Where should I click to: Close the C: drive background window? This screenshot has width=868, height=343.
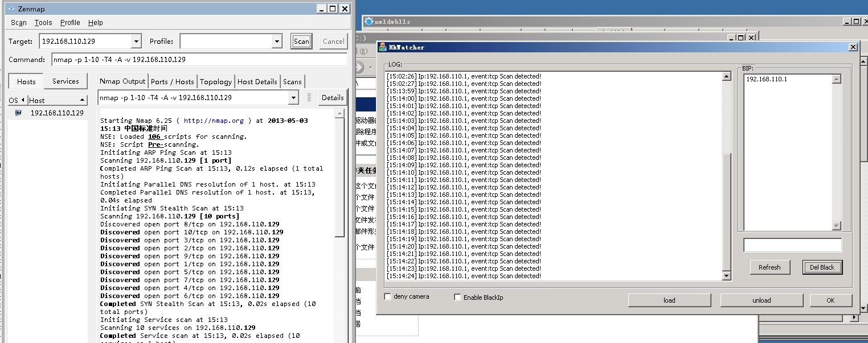pos(752,38)
